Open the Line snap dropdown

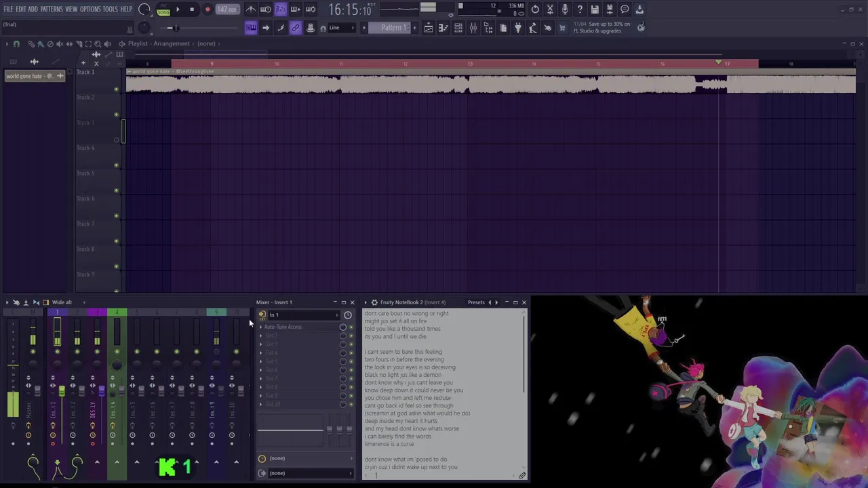[340, 28]
